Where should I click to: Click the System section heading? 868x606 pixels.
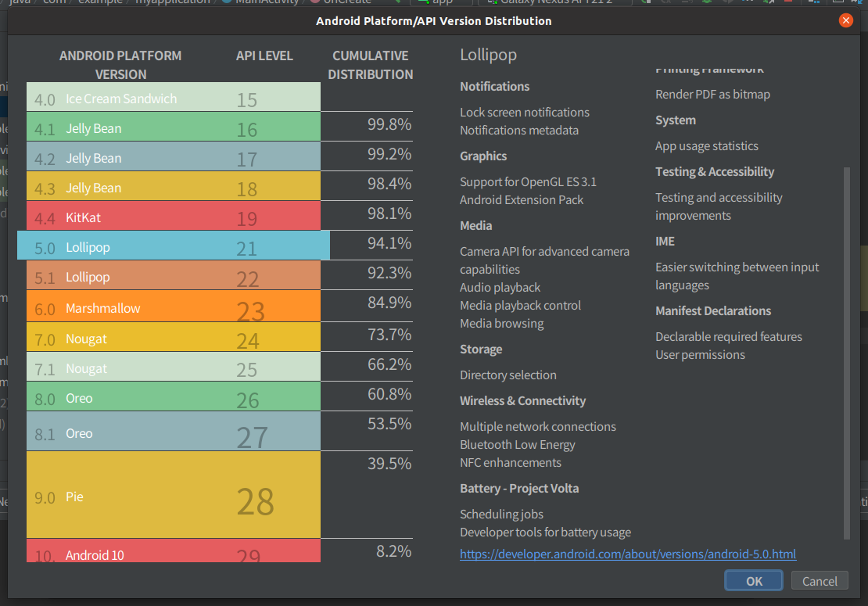675,120
